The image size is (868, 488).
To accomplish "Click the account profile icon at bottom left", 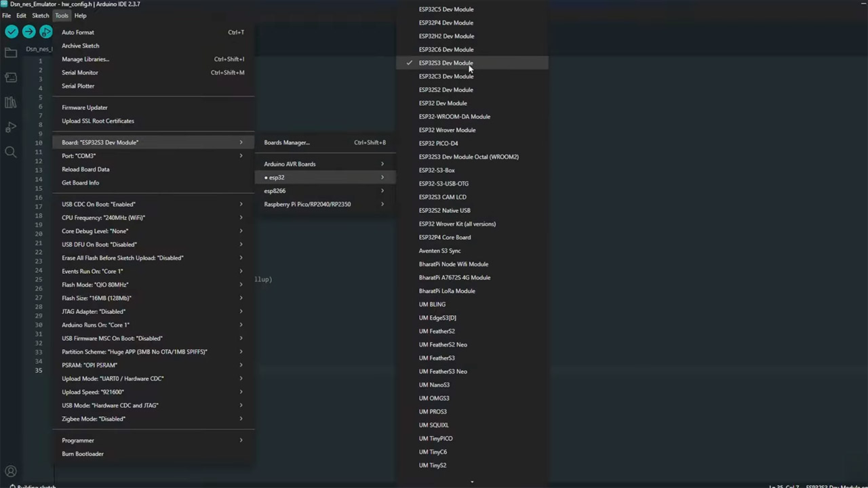I will [10, 471].
